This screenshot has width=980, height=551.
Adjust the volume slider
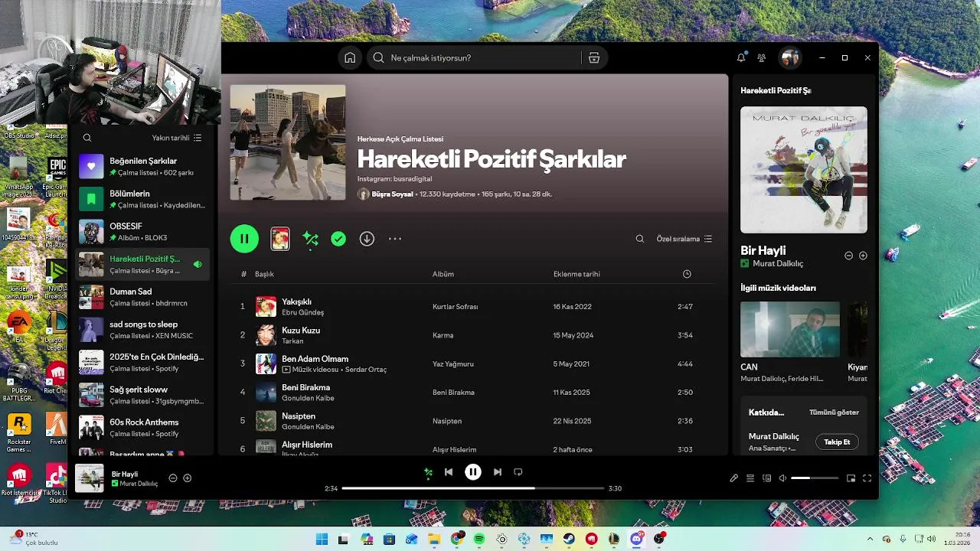coord(815,478)
